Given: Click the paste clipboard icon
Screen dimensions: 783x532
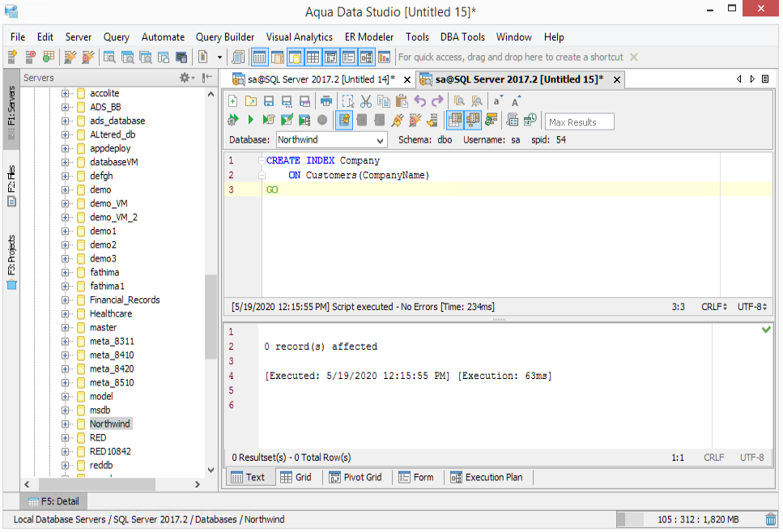Looking at the screenshot, I should [x=401, y=101].
